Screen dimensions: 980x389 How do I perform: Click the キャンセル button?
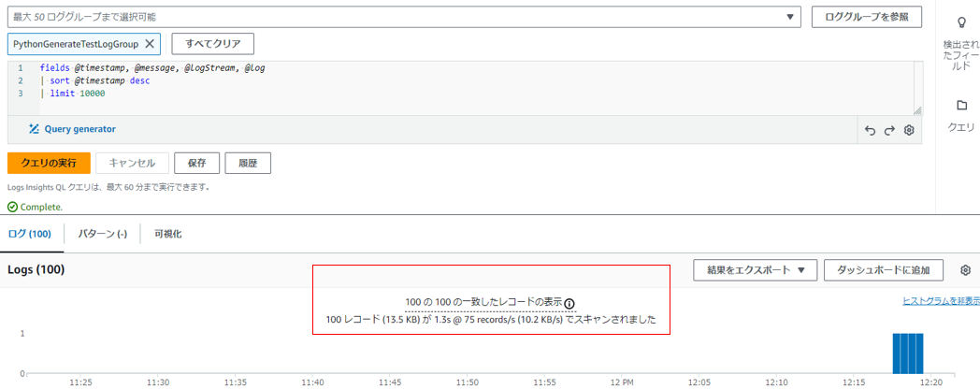point(133,164)
